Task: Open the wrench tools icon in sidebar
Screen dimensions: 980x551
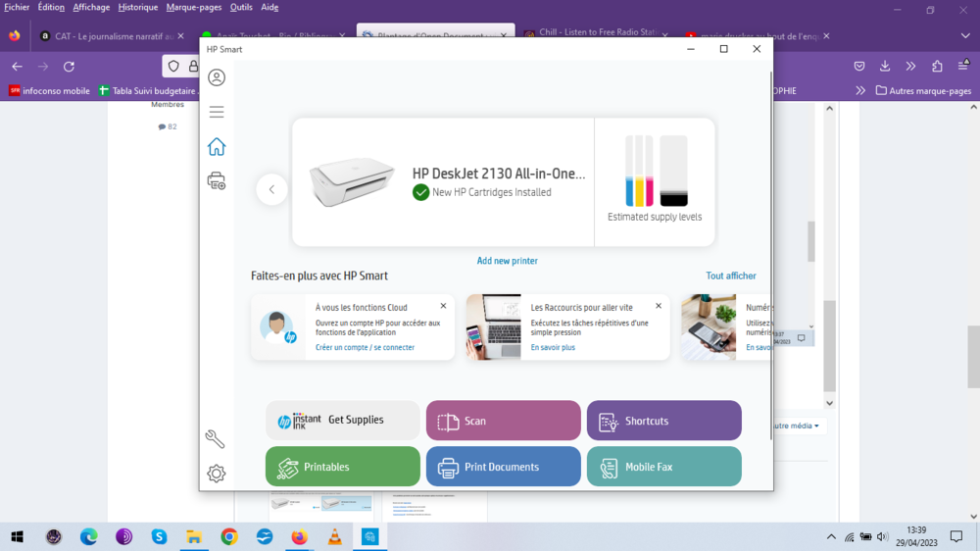Action: click(216, 438)
